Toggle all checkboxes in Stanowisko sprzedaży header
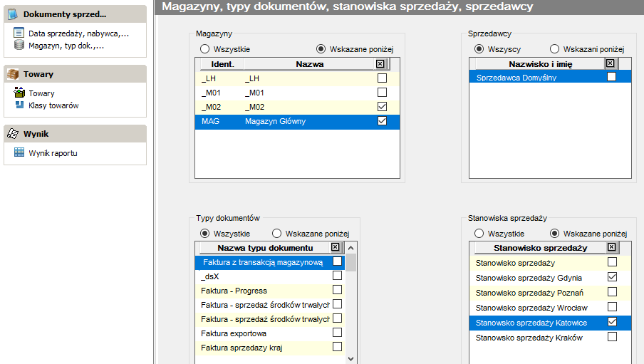Screen dimensions: 644x364 coord(611,247)
